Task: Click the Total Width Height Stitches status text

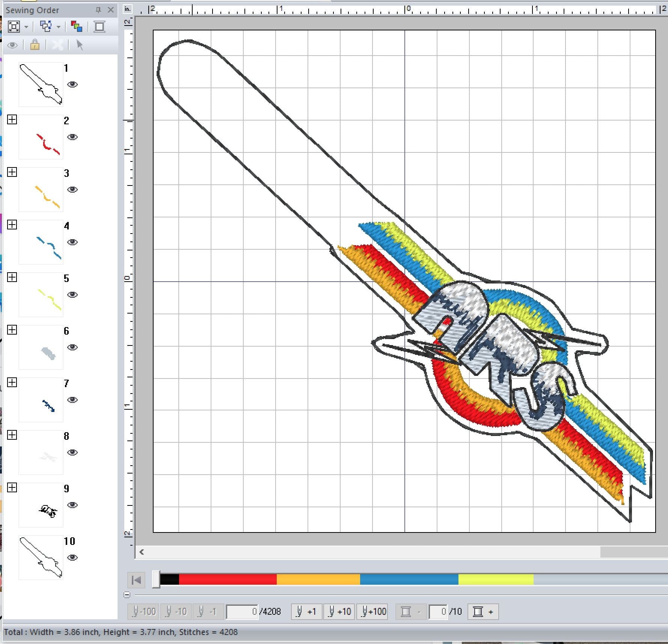Action: pyautogui.click(x=121, y=632)
